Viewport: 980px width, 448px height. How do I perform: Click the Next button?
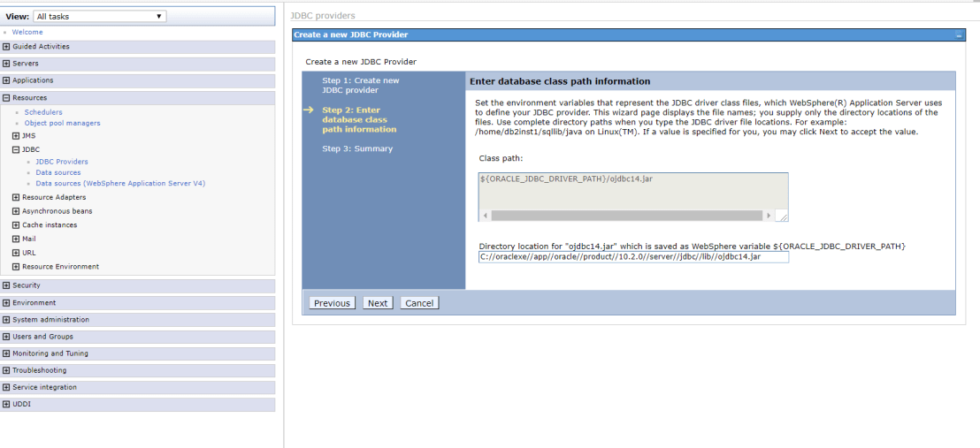(x=378, y=303)
